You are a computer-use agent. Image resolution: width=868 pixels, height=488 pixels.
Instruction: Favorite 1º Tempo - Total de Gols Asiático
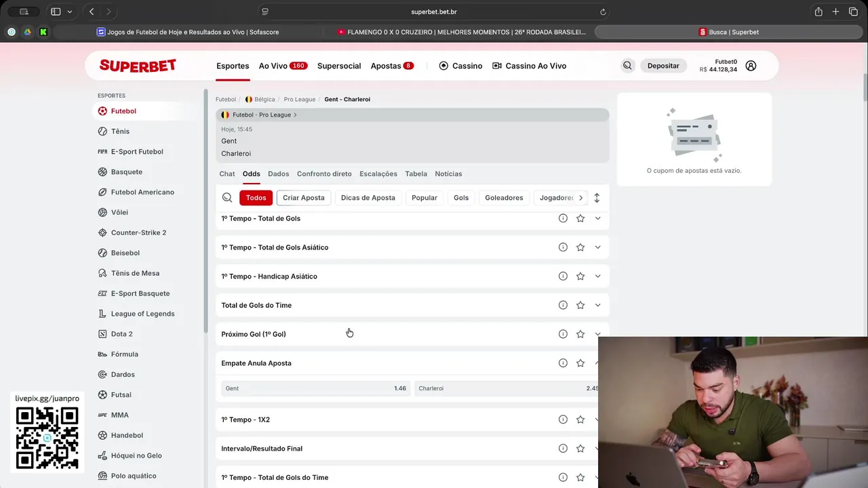tap(580, 247)
